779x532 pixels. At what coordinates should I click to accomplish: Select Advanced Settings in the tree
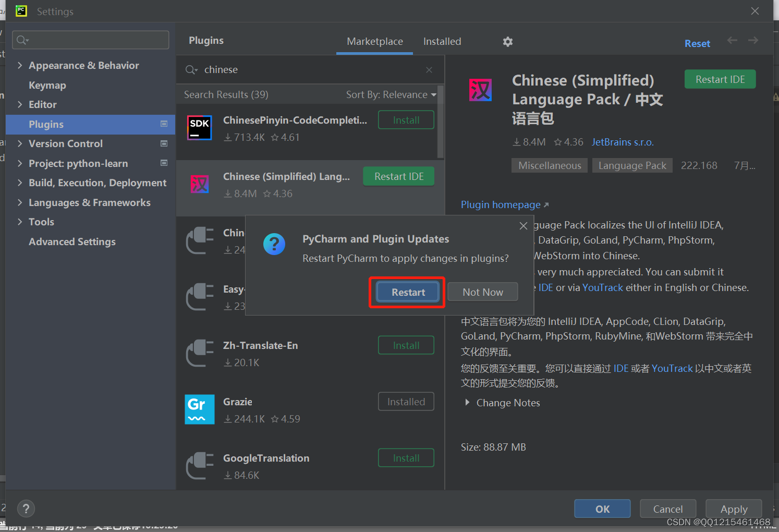[x=72, y=241]
